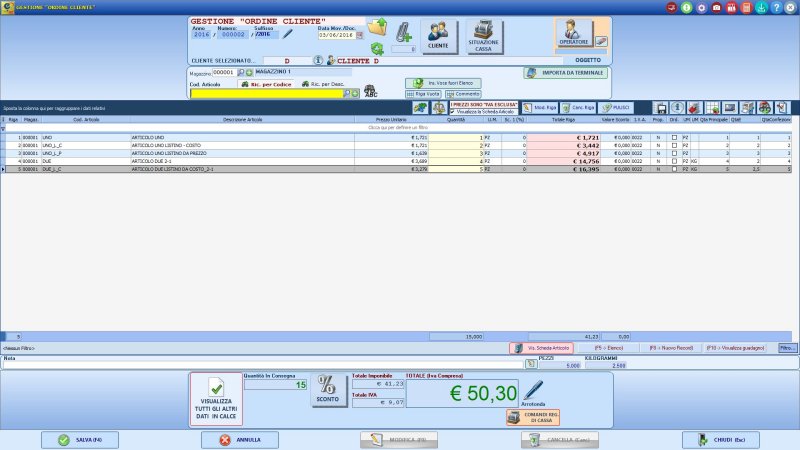Click the paperclip attachment icon
The height and width of the screenshot is (450, 800).
click(403, 32)
